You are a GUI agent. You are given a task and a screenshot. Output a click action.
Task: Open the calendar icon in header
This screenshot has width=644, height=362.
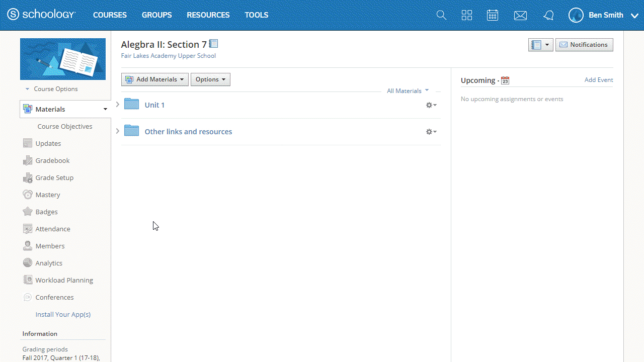(493, 15)
